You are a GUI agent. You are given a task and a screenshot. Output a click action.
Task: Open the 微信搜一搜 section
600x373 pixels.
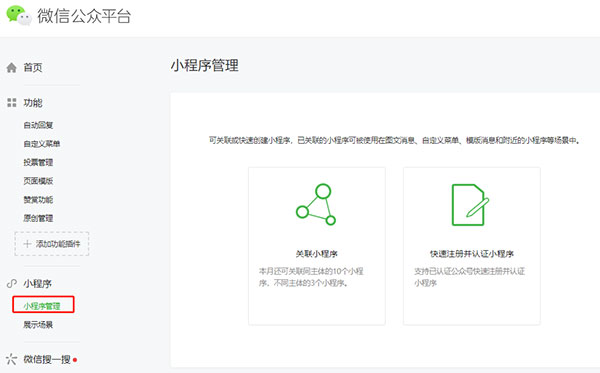tap(47, 359)
